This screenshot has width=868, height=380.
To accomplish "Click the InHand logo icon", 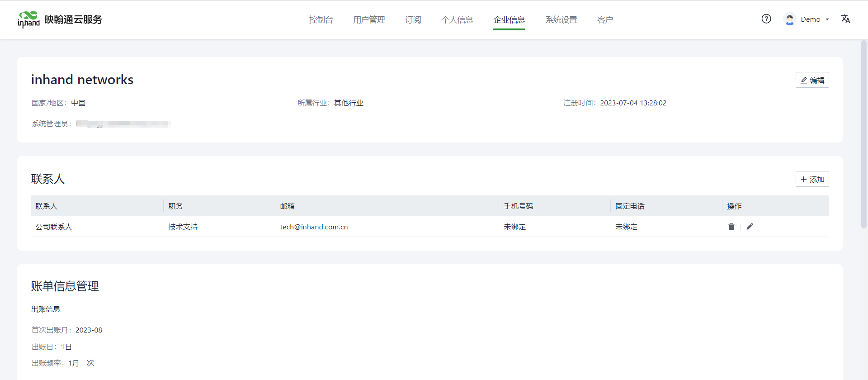I will pos(28,19).
